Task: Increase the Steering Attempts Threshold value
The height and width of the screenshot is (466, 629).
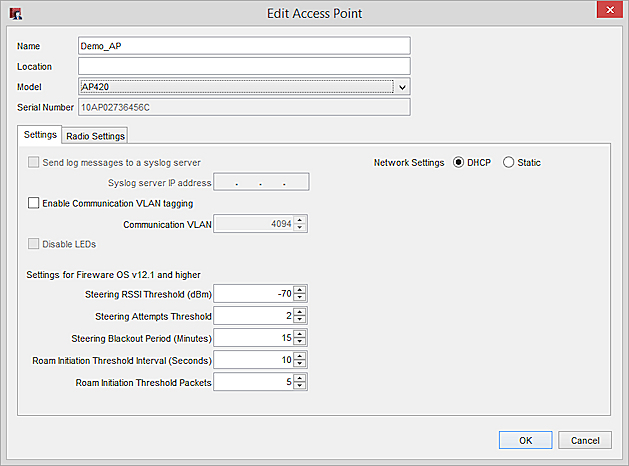Action: click(300, 311)
